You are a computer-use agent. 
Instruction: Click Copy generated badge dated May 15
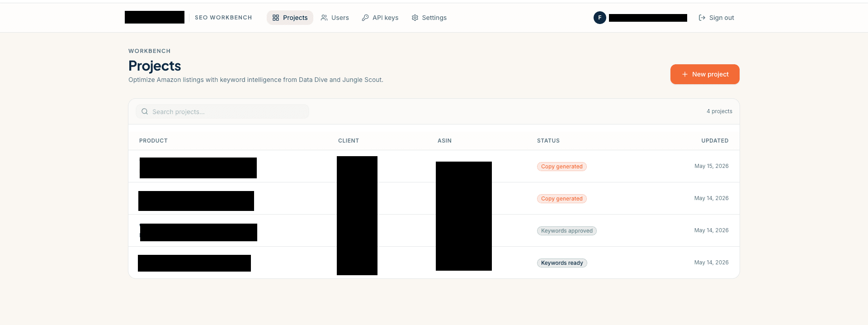562,167
